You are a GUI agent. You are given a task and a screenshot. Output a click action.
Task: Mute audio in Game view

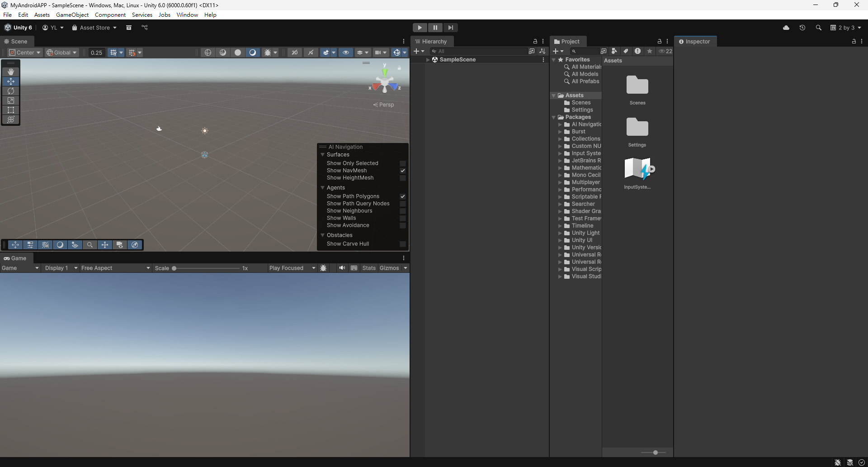342,268
